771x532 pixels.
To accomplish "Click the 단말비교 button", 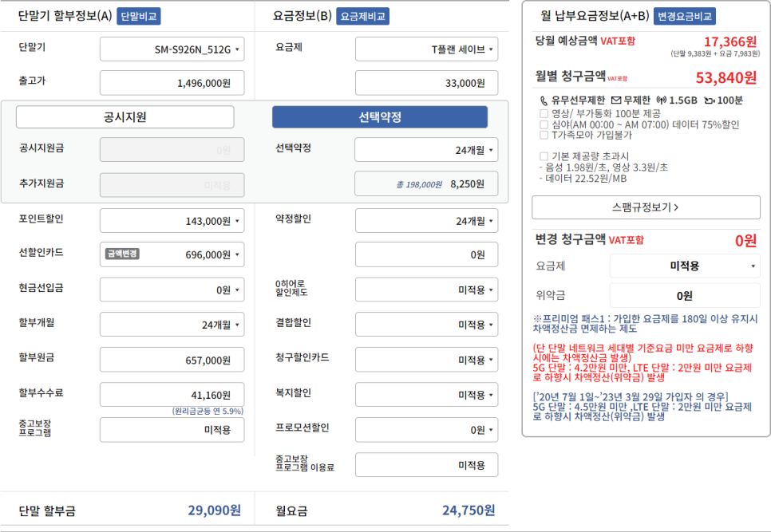I will coord(139,16).
